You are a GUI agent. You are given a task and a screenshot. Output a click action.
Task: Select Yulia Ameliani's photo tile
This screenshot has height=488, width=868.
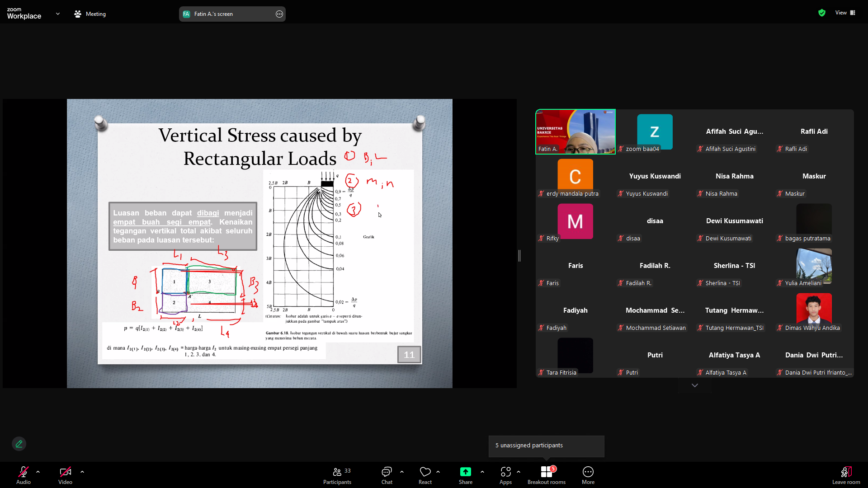point(814,266)
